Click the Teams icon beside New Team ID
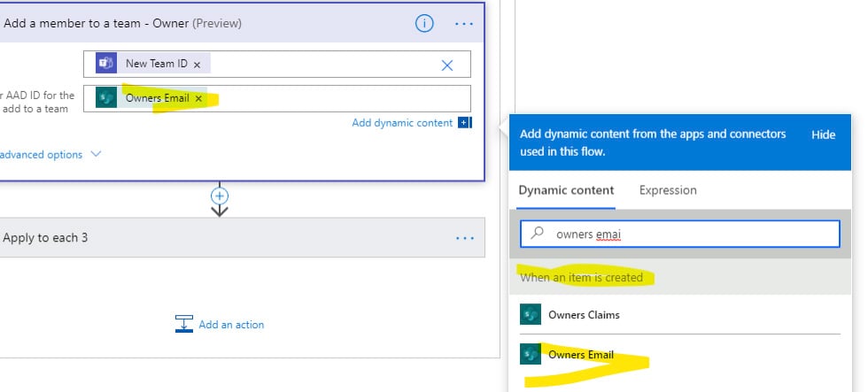This screenshot has width=868, height=392. (105, 64)
